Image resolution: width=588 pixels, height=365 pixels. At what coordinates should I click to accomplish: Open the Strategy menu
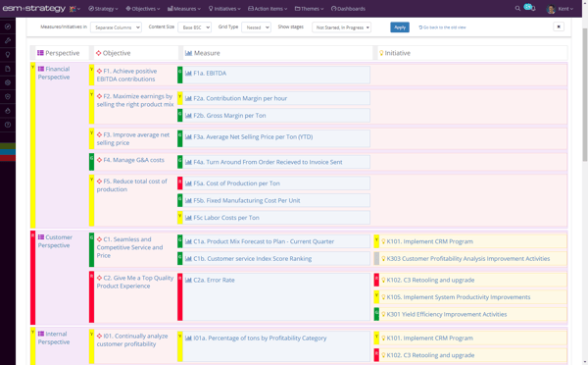103,9
